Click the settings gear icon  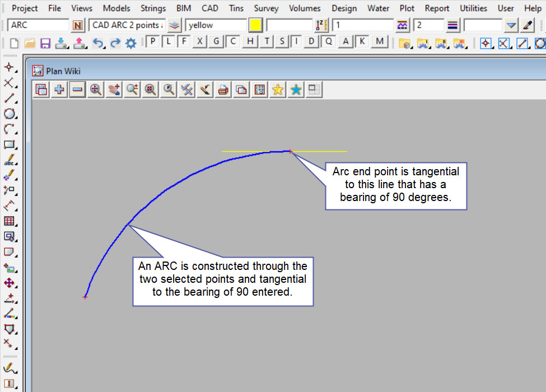pos(131,44)
